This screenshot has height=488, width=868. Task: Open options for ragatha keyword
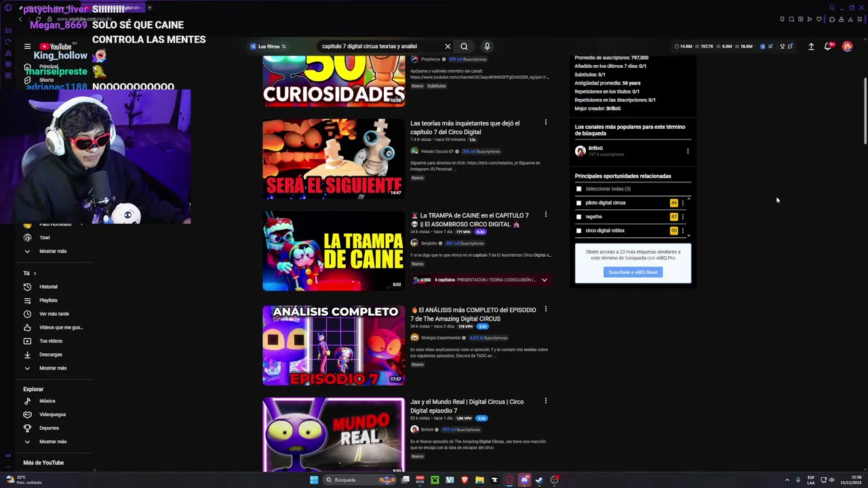[x=683, y=217]
